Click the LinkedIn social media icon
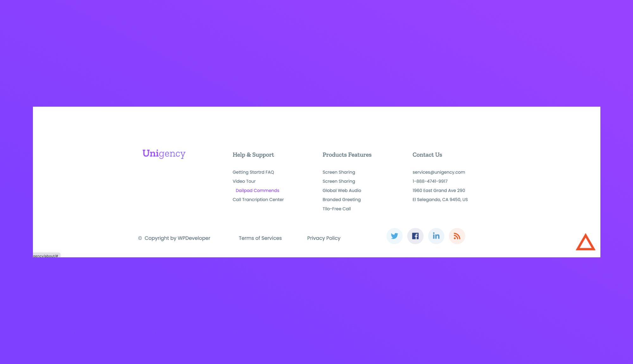This screenshot has width=633, height=364. pyautogui.click(x=436, y=236)
